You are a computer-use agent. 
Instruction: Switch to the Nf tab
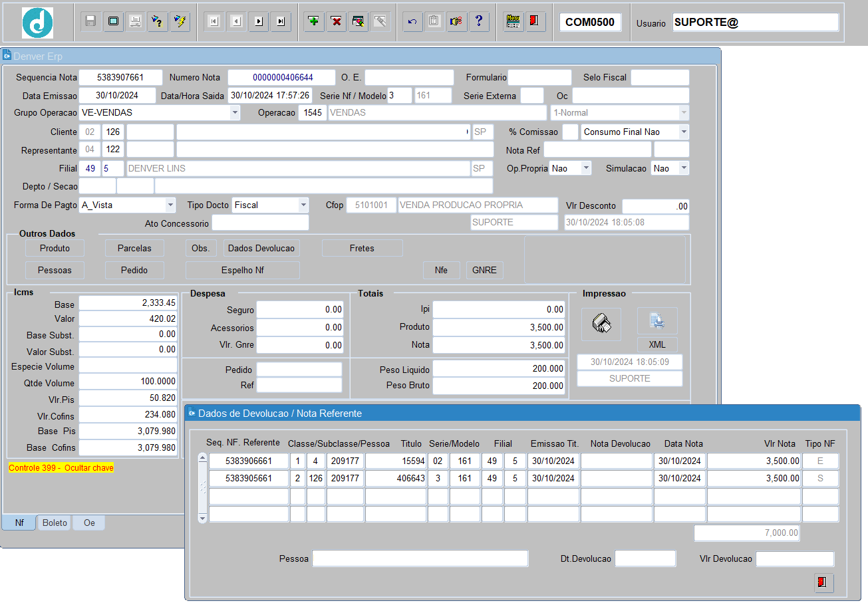click(19, 523)
